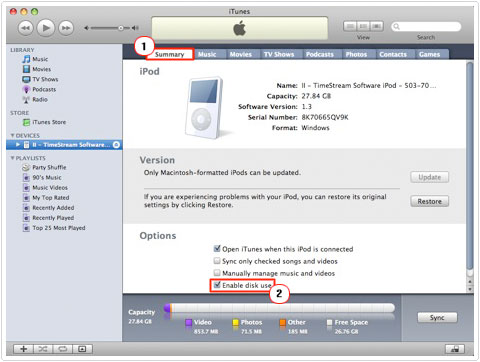The width and height of the screenshot is (480, 362).
Task: Show artwork viewer button
Action: pyautogui.click(x=82, y=349)
